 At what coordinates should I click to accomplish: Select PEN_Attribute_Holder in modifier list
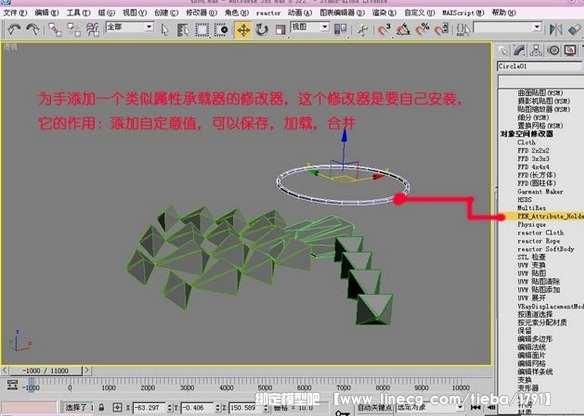pos(550,216)
